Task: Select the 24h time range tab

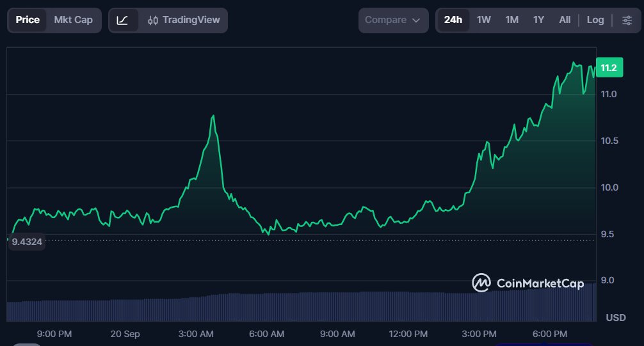Action: pyautogui.click(x=453, y=20)
